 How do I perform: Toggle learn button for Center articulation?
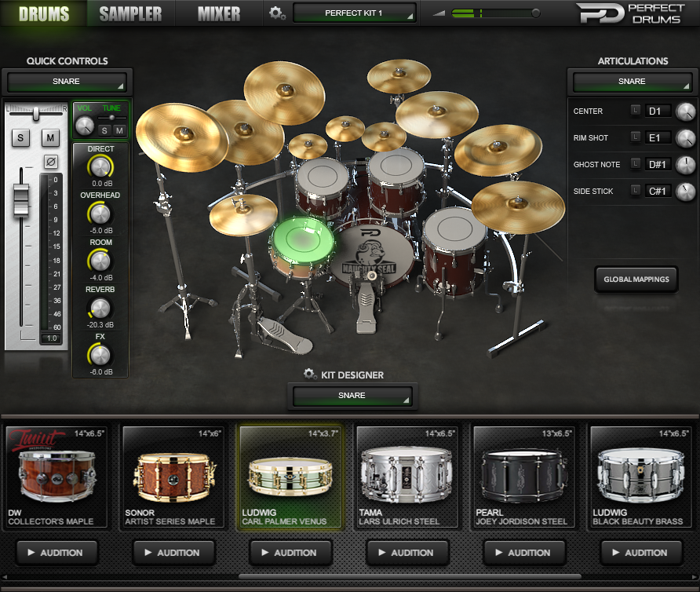[x=636, y=110]
